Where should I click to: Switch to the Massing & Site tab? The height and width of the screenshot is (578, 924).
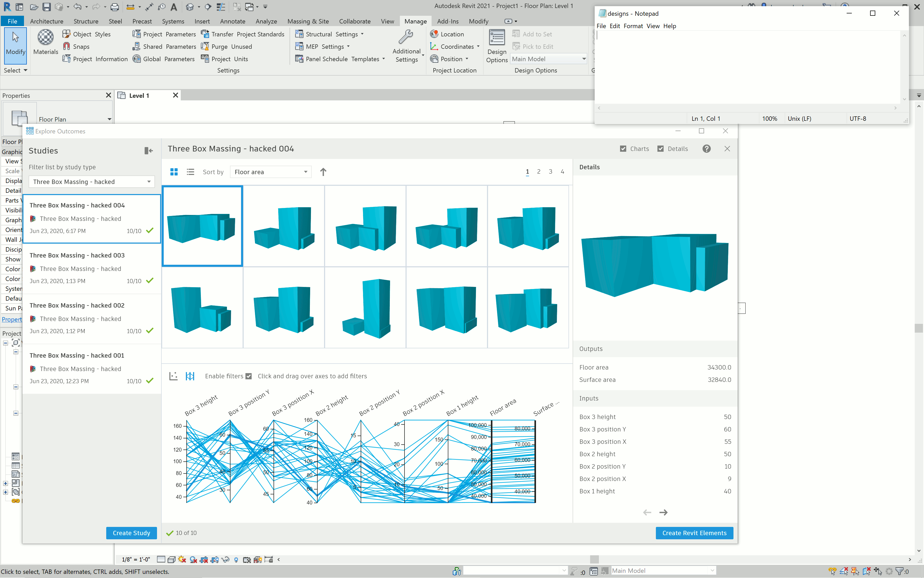click(x=308, y=21)
